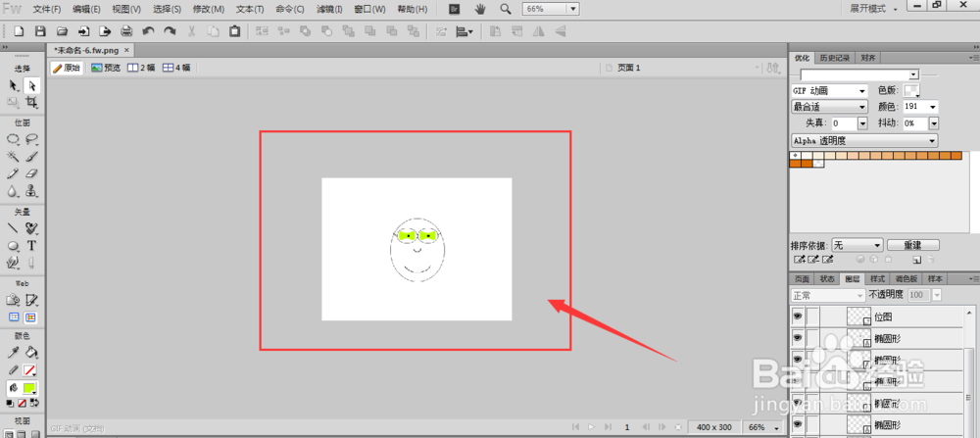Switch to 4 幅 view

click(x=176, y=68)
